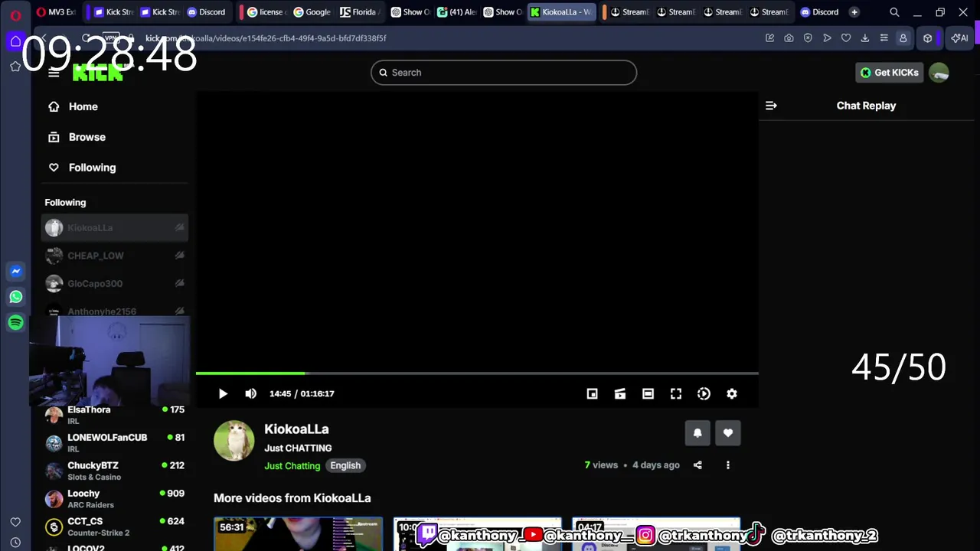Open Opera downloads
980x551 pixels.
(x=865, y=38)
